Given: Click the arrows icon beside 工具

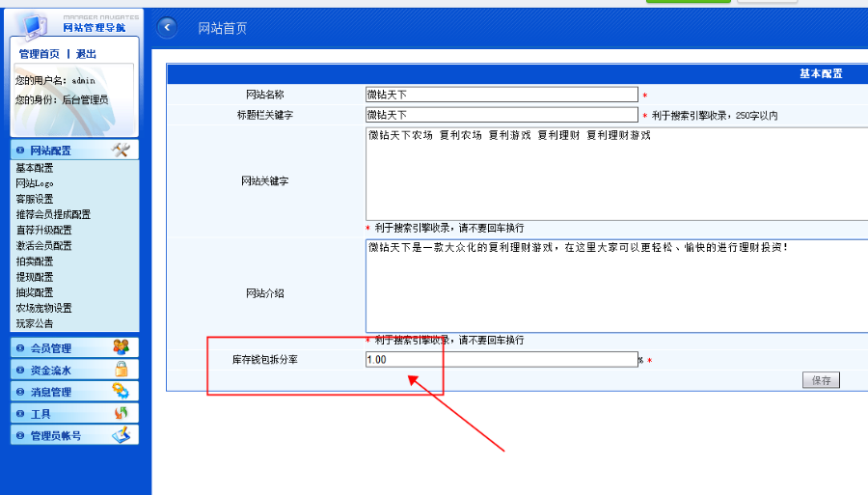Looking at the screenshot, I should [121, 413].
